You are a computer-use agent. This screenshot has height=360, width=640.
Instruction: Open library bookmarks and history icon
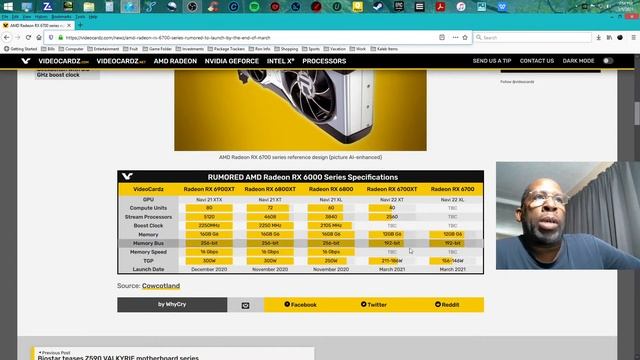[x=609, y=38]
